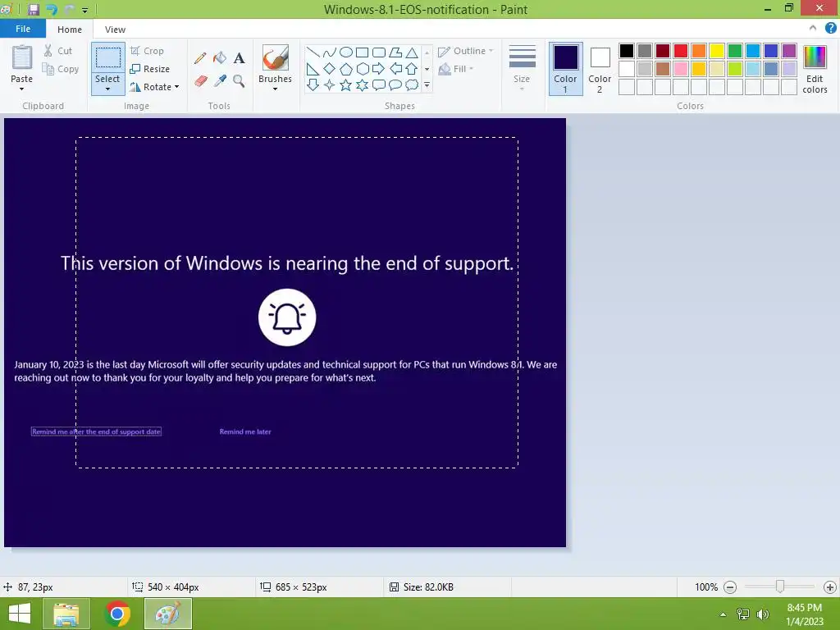
Task: Open the File menu
Action: 23,29
